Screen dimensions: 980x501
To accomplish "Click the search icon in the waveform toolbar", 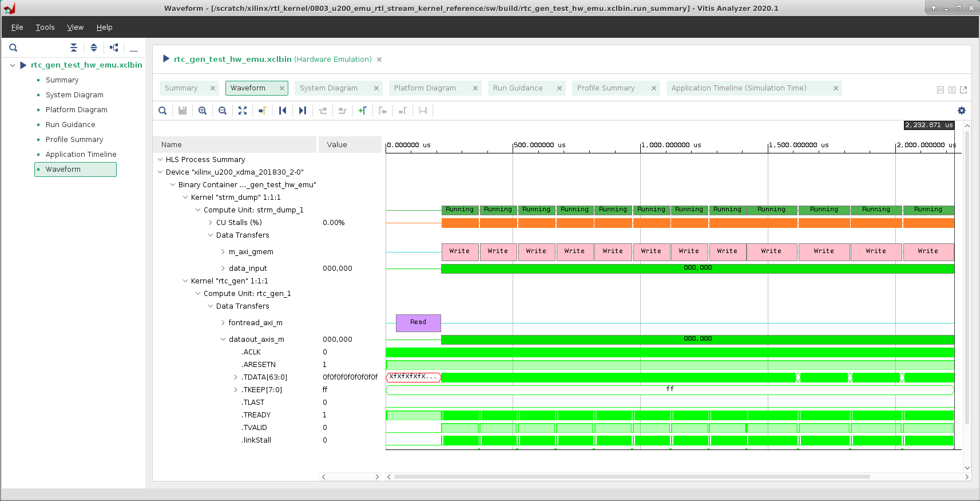I will click(162, 111).
